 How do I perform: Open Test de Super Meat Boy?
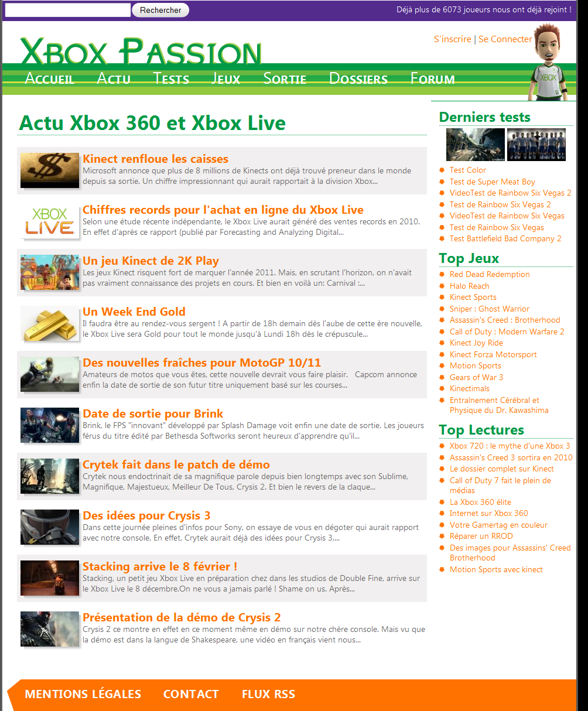pyautogui.click(x=493, y=182)
